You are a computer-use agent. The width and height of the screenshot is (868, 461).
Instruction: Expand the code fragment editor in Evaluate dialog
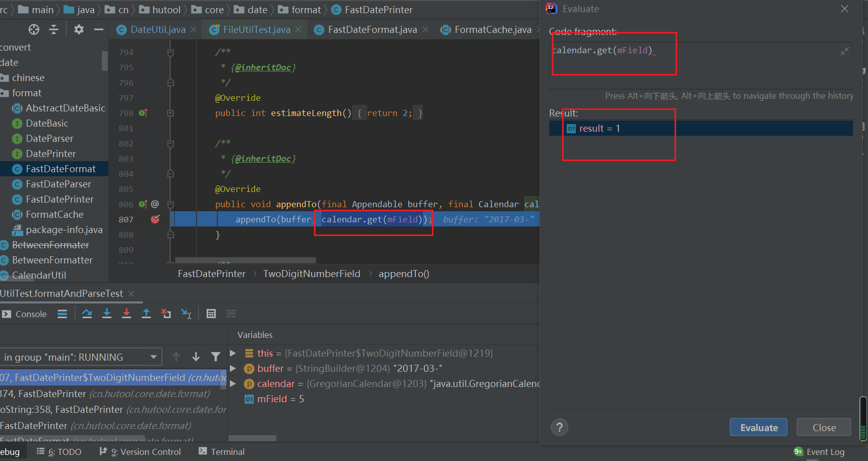pos(845,51)
